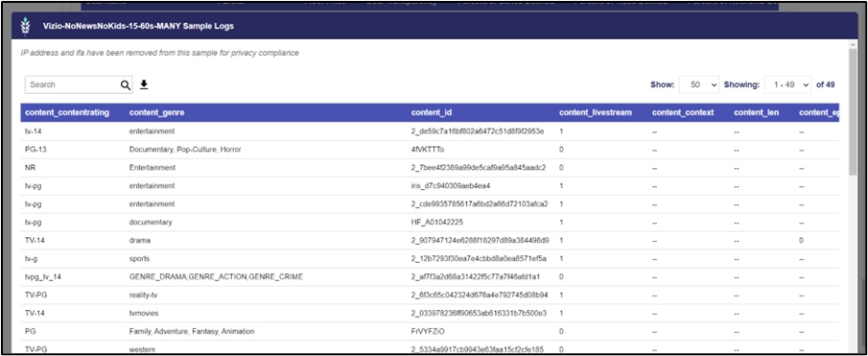Select the GENRE_DRAMA,GENRE_ACTION,GENRE_CRIME genre cell
This screenshot has width=868, height=356.
(216, 276)
